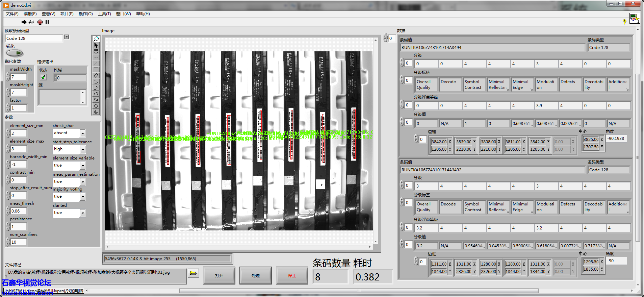Select the Polygon ROI tool
Image resolution: width=644 pixels, height=297 pixels.
click(96, 88)
